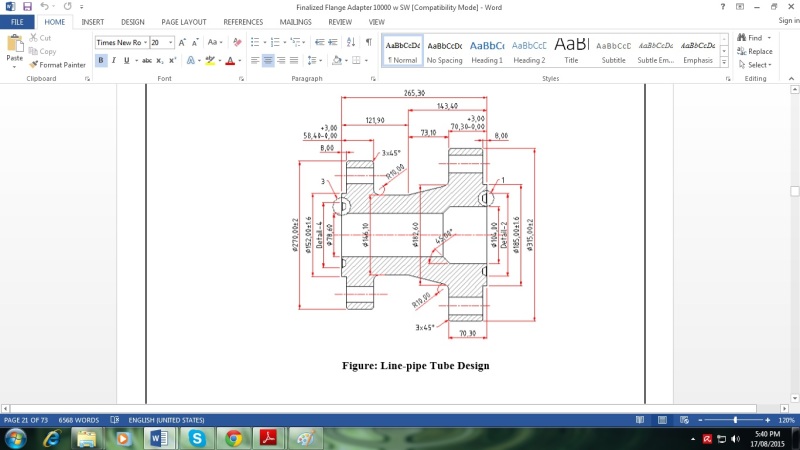Open the Numbering list dropdown
The image size is (800, 450).
pos(285,42)
